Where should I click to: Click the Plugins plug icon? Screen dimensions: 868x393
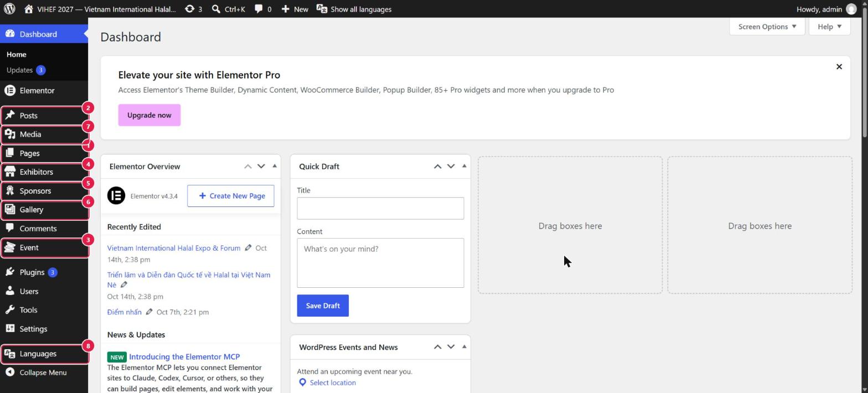(10, 272)
